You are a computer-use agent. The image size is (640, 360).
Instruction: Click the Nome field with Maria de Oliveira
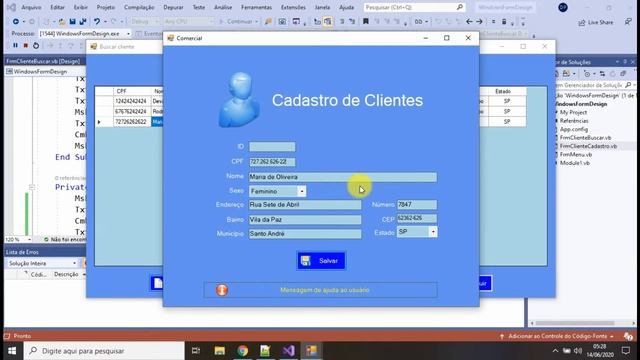coord(343,177)
